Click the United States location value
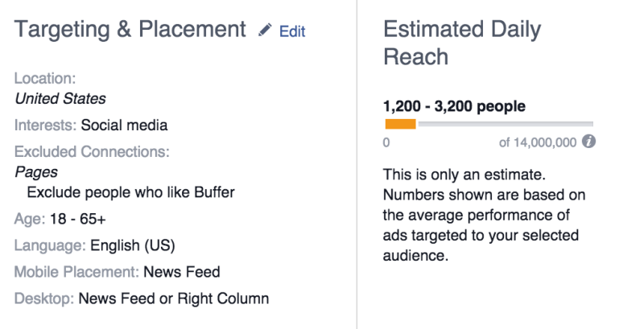The height and width of the screenshot is (329, 644). [x=60, y=99]
